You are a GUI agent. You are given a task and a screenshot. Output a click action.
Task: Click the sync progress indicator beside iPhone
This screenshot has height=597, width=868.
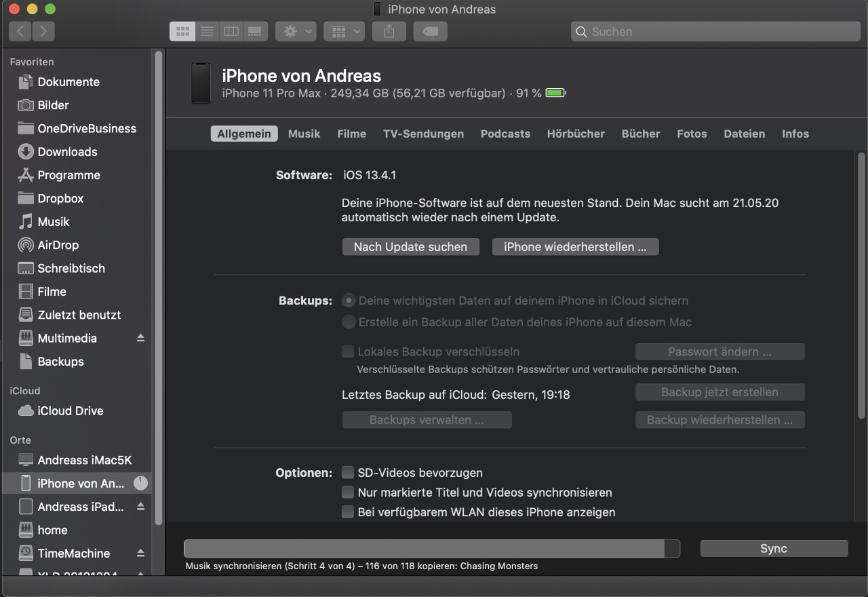(140, 483)
